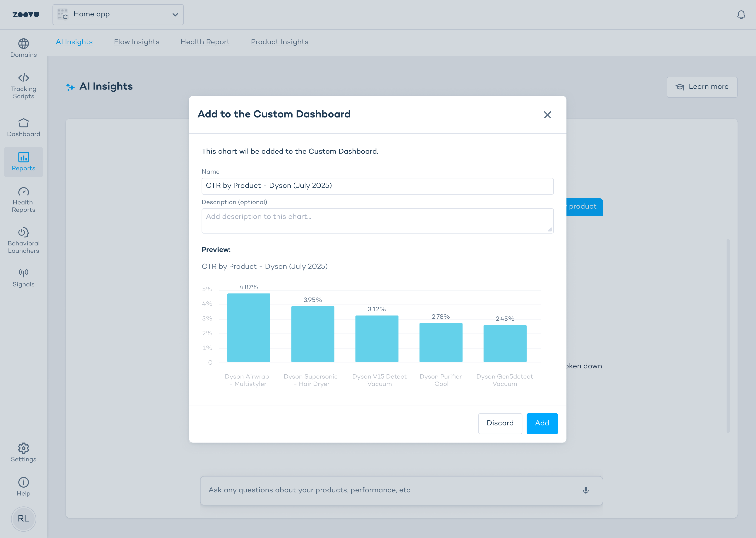Open Health Report tab
The image size is (756, 538).
pos(205,42)
